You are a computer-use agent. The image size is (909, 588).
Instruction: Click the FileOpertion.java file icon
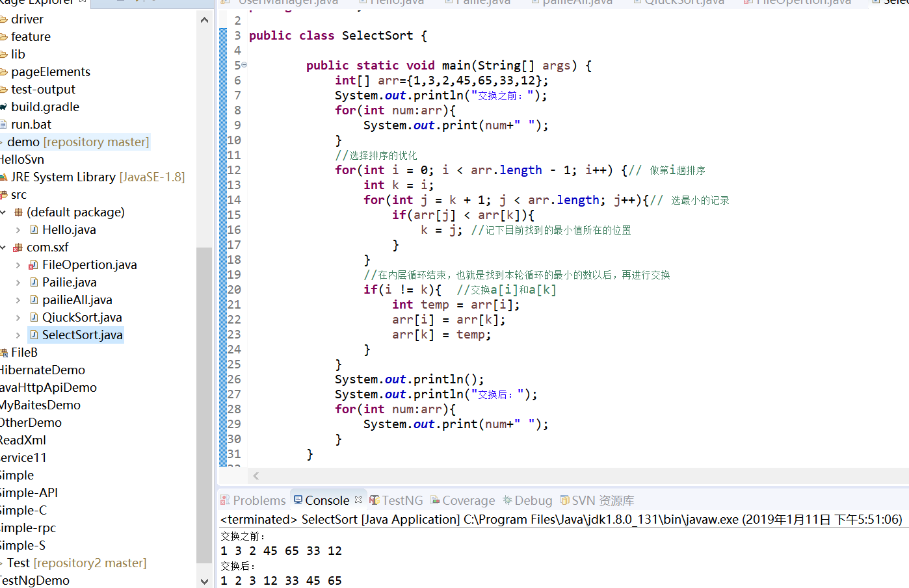pyautogui.click(x=33, y=264)
